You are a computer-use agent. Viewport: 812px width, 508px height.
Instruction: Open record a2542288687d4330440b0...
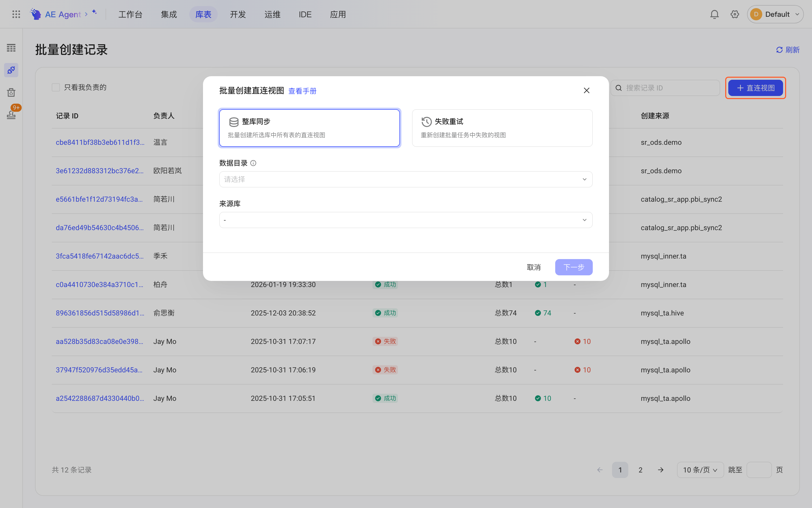pyautogui.click(x=100, y=398)
